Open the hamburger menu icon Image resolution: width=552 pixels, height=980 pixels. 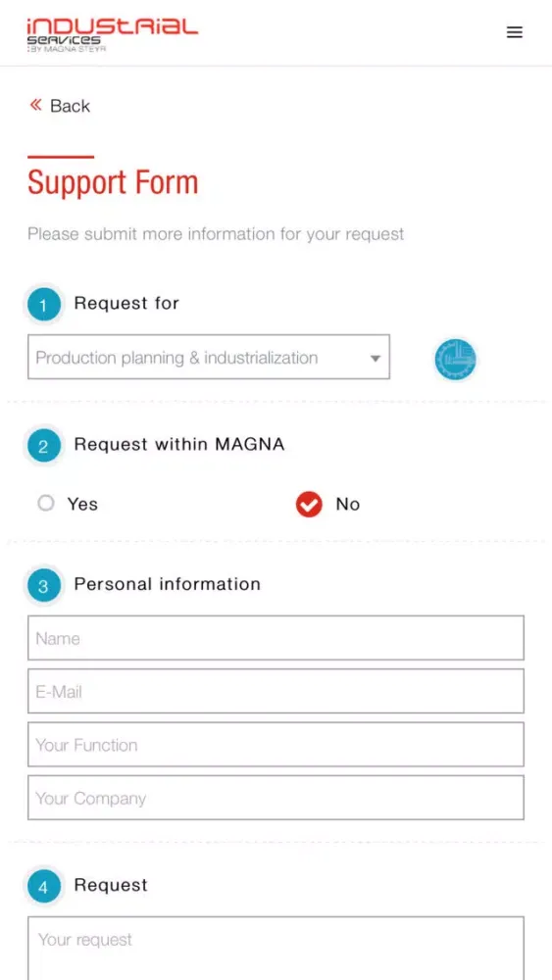point(514,32)
